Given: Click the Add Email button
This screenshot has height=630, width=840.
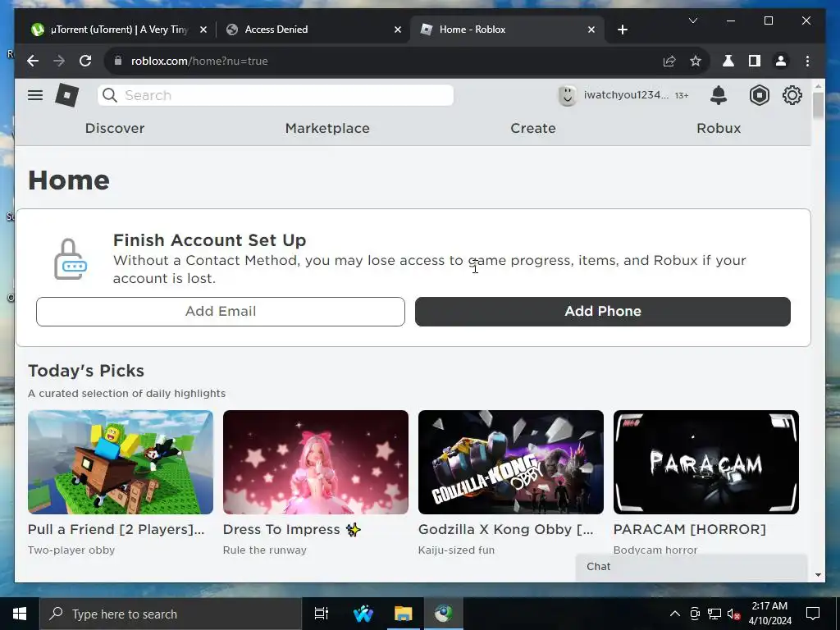Looking at the screenshot, I should (220, 311).
